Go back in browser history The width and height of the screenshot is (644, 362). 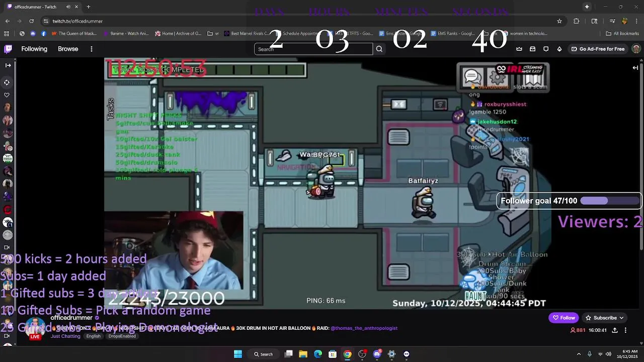pos(8,21)
